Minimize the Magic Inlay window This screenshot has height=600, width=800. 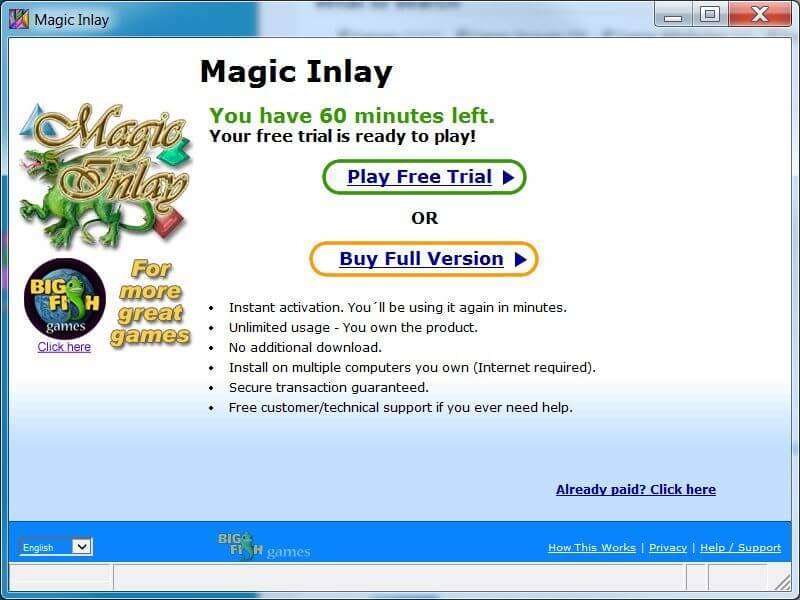click(673, 15)
